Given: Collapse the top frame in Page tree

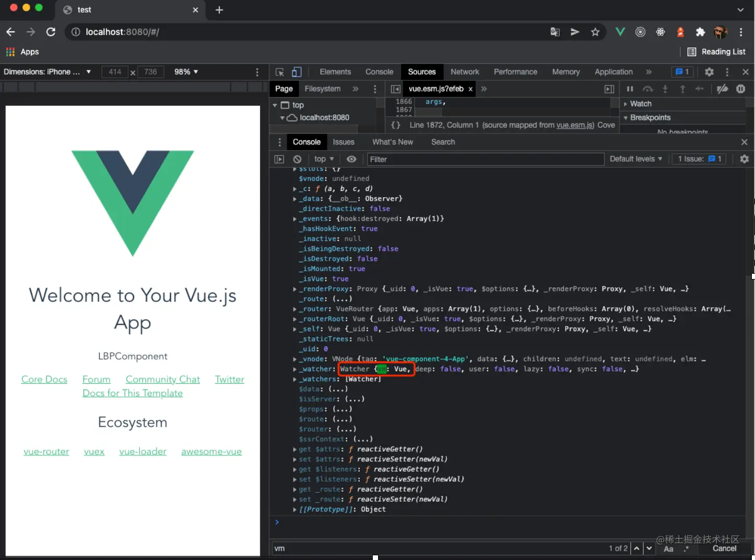Looking at the screenshot, I should click(x=275, y=105).
